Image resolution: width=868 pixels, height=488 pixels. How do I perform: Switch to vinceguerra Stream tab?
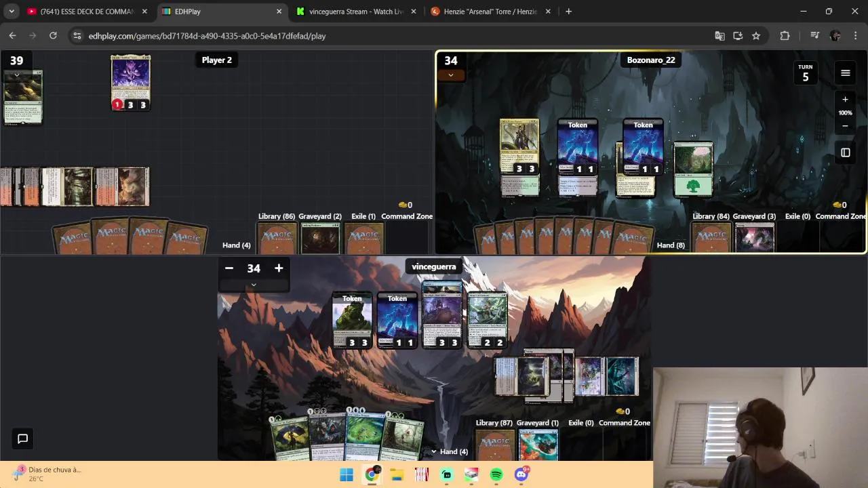[356, 12]
